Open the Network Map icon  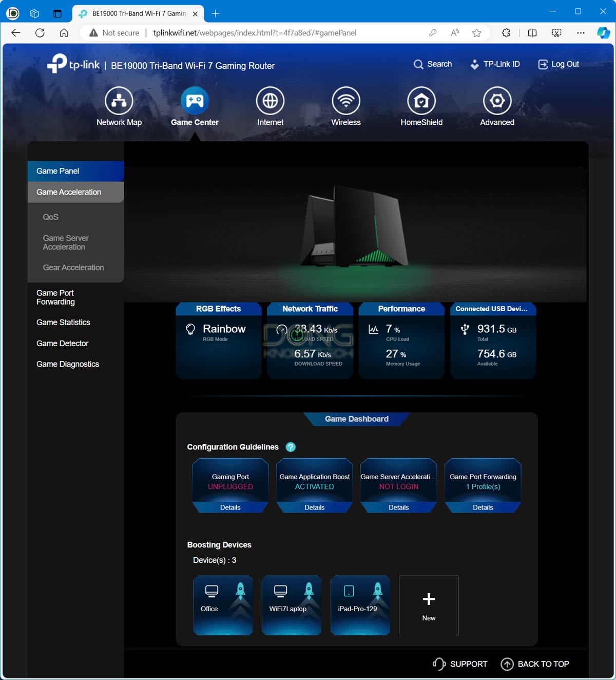tap(119, 101)
